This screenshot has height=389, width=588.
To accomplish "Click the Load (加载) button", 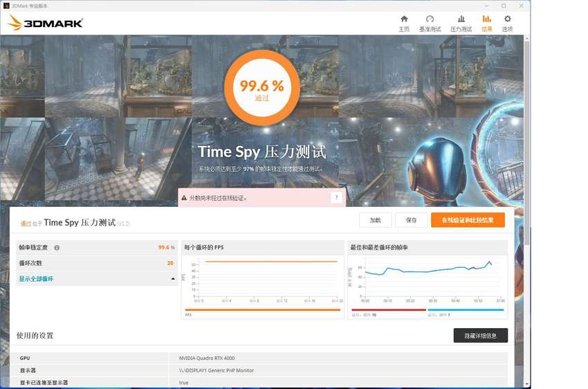I will [376, 220].
